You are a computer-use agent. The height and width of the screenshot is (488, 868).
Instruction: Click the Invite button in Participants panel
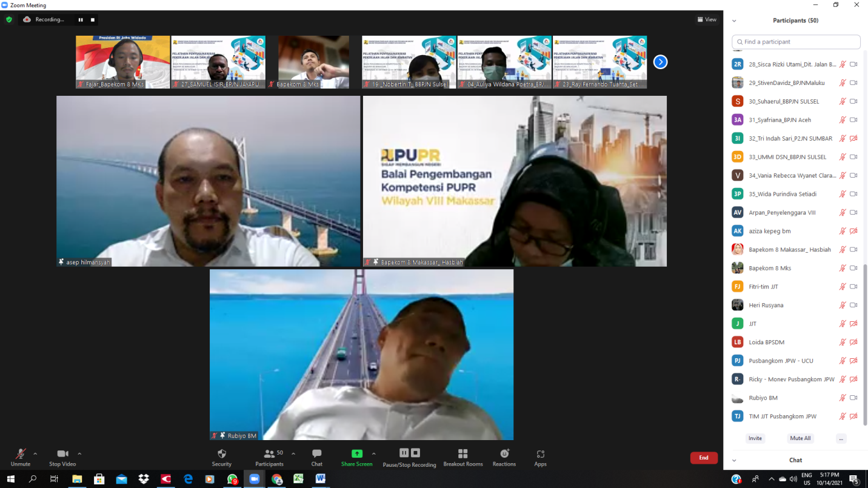click(x=755, y=438)
